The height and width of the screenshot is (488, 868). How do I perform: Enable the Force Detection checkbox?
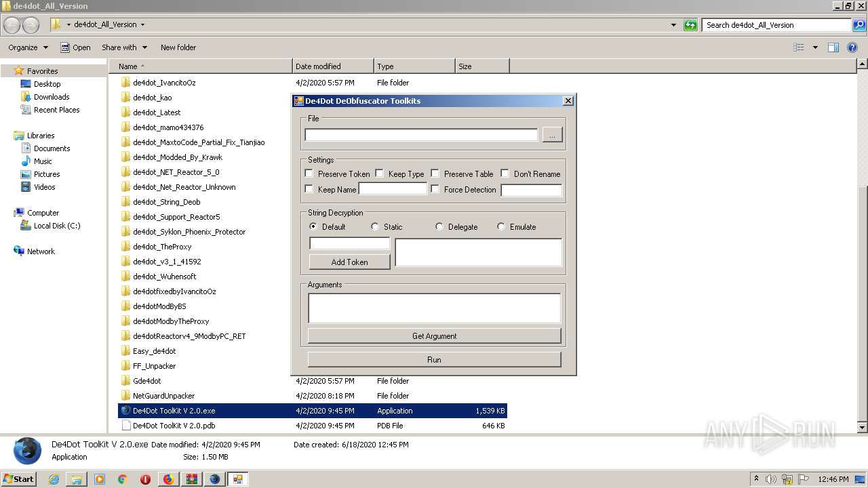coord(435,189)
